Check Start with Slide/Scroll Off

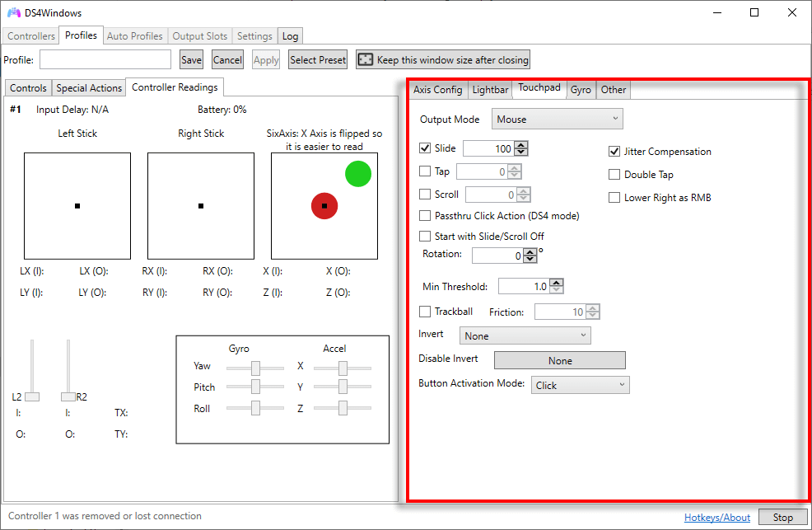point(425,237)
